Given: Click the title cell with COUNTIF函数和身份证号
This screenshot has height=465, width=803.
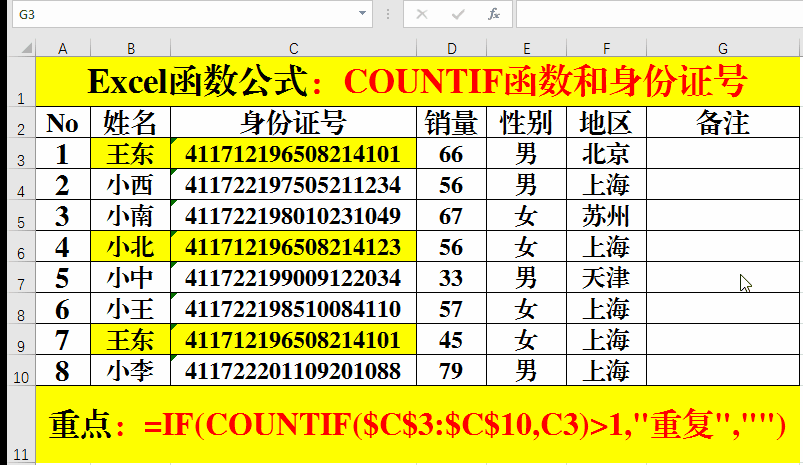Looking at the screenshot, I should coord(418,81).
